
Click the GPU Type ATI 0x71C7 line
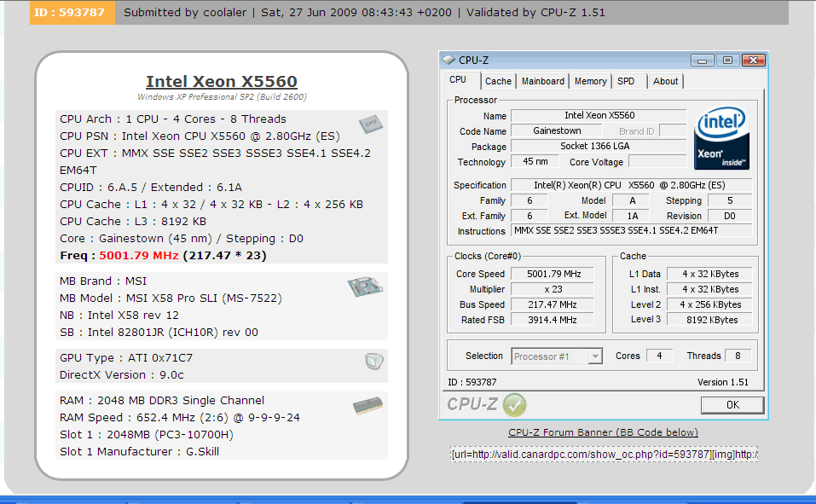coord(126,358)
